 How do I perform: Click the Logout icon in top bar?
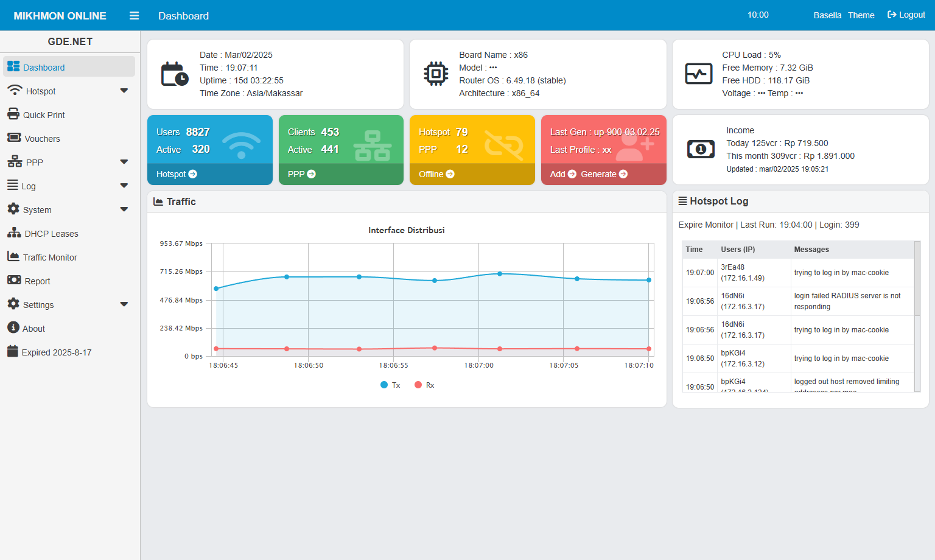[892, 15]
